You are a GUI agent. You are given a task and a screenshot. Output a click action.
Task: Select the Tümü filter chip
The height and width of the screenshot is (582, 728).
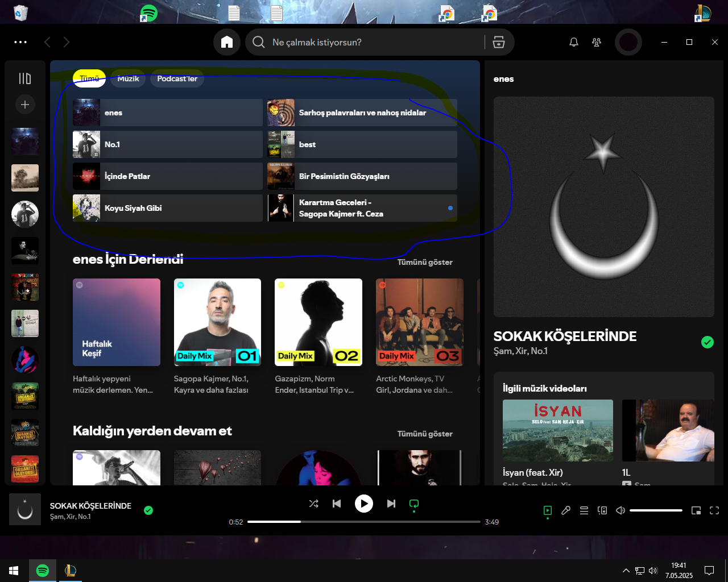[x=89, y=78]
